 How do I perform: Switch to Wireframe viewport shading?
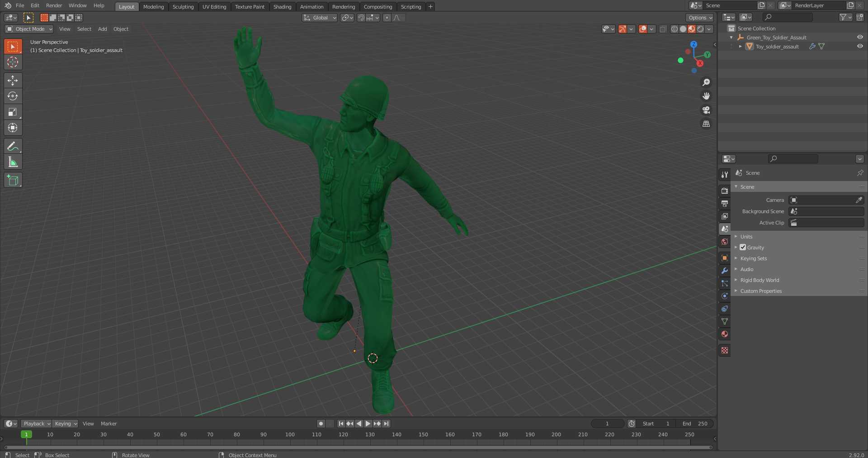(675, 29)
